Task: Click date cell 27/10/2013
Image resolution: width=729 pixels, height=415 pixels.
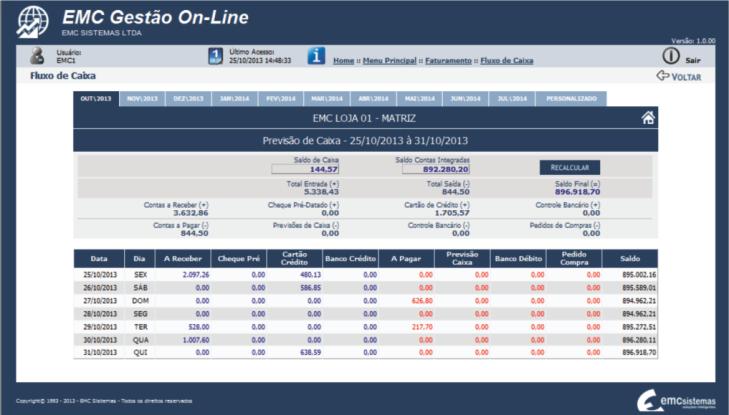Action: 100,301
